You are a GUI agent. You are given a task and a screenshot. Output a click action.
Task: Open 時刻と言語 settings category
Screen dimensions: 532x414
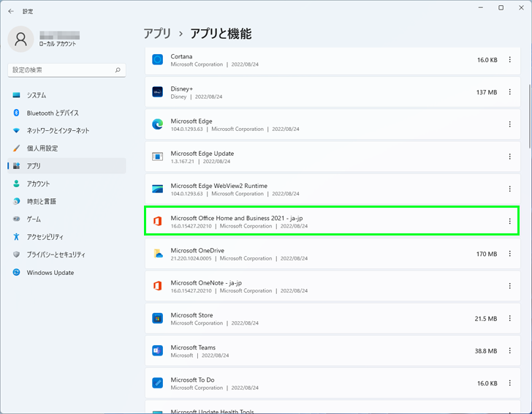[x=66, y=201]
